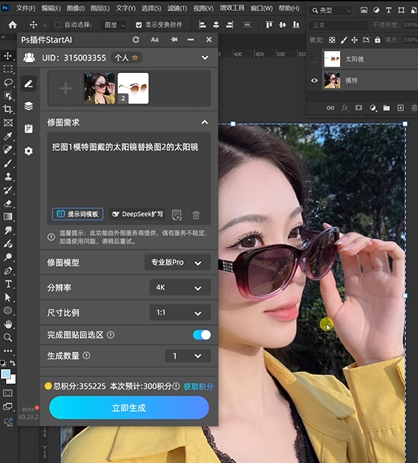Screen dimensions: 418x463
Task: Click the Aa font size icon
Action: click(154, 40)
